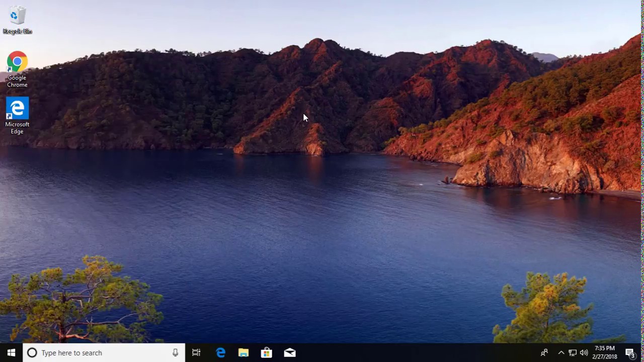Open the Windows Start menu

click(11, 352)
